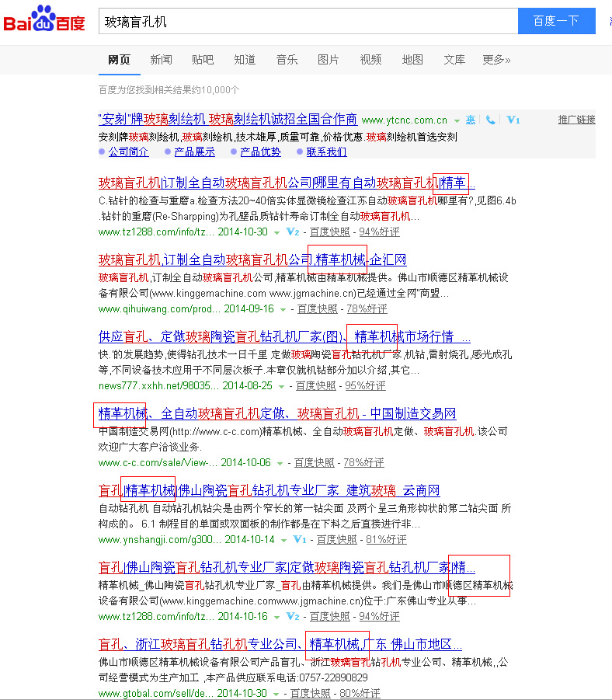
Task: Open the dropdown arrow beside the gtobal.com result
Action: click(x=276, y=695)
